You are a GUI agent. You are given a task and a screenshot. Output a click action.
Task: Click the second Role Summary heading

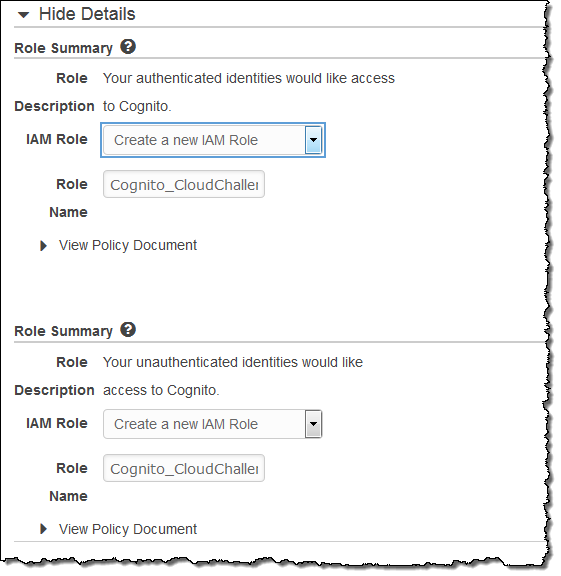point(63,331)
